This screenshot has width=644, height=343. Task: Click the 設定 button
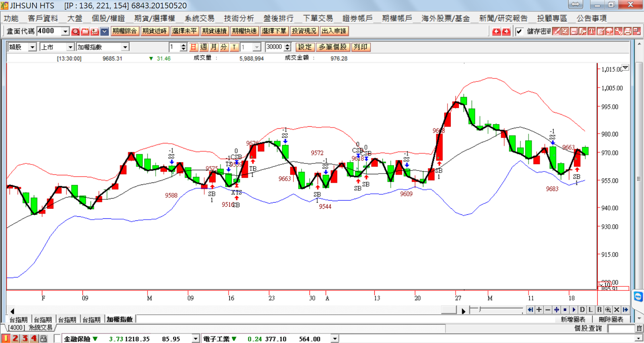[305, 47]
